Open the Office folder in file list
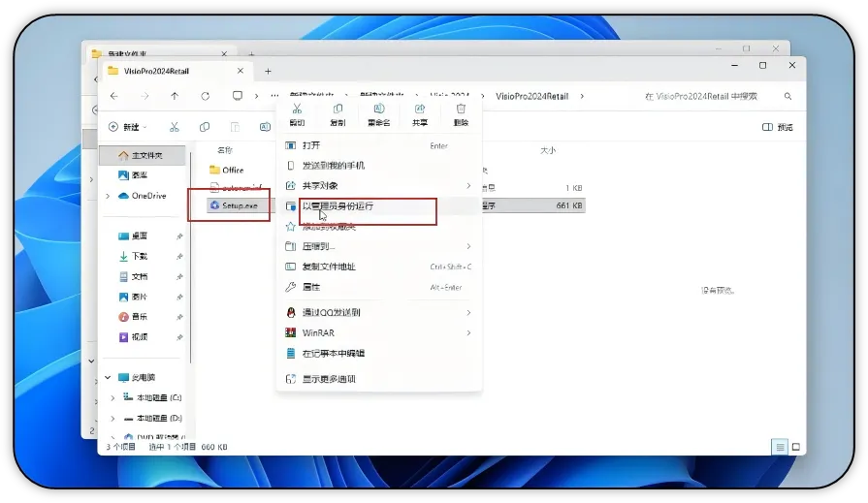Viewport: 868px width, 503px height. coord(227,171)
